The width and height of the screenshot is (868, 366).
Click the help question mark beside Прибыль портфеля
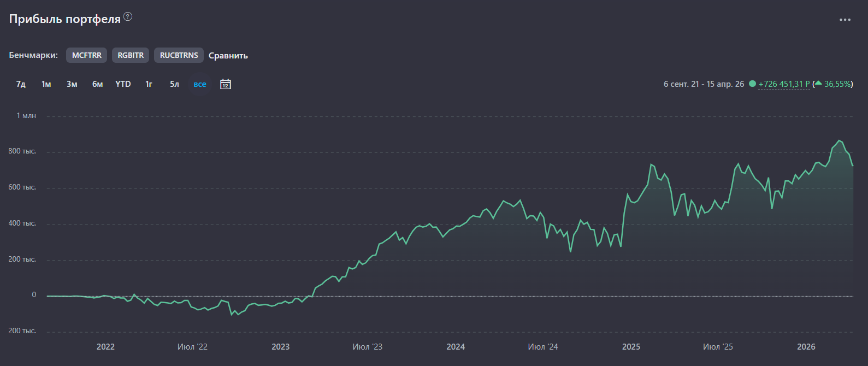128,16
